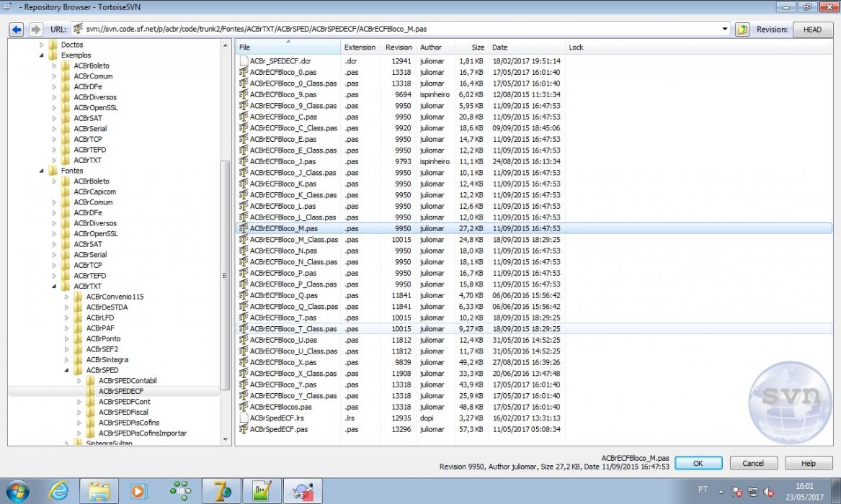Open the Windows Start menu
Viewport: 841px width, 504px height.
point(18,490)
